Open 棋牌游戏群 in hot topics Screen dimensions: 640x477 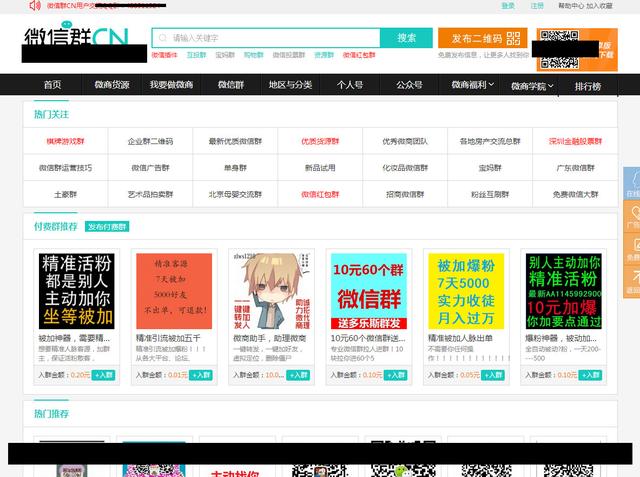[x=65, y=141]
